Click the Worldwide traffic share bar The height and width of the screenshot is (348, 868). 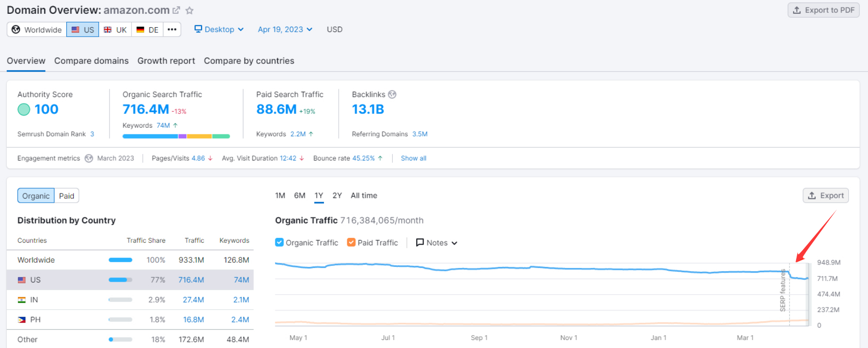coord(121,260)
